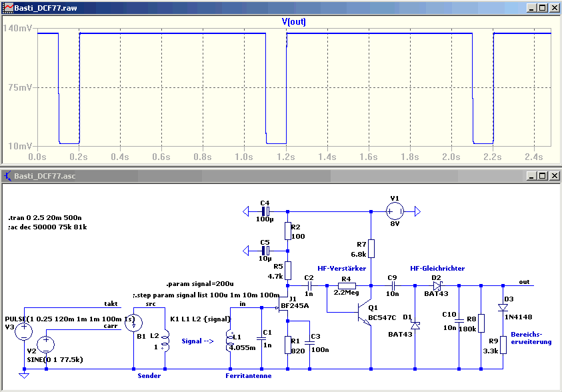This screenshot has width=562, height=392.
Task: Click the L1 ferrite antenna inductor symbol
Action: [x=230, y=341]
